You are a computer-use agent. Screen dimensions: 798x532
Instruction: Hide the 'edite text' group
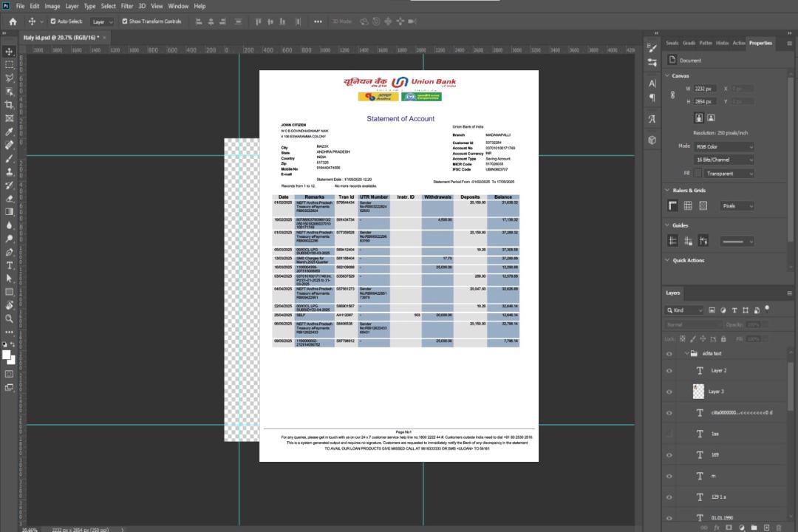pos(669,354)
